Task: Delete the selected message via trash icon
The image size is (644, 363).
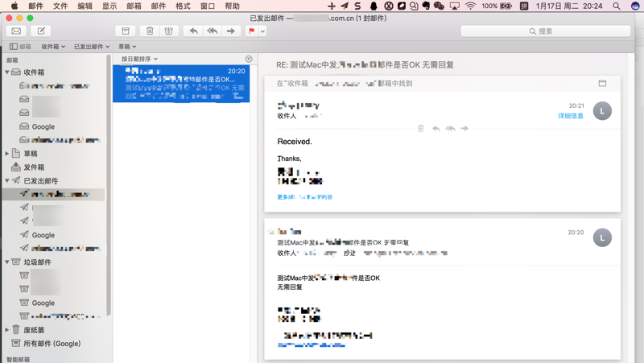Action: point(150,31)
